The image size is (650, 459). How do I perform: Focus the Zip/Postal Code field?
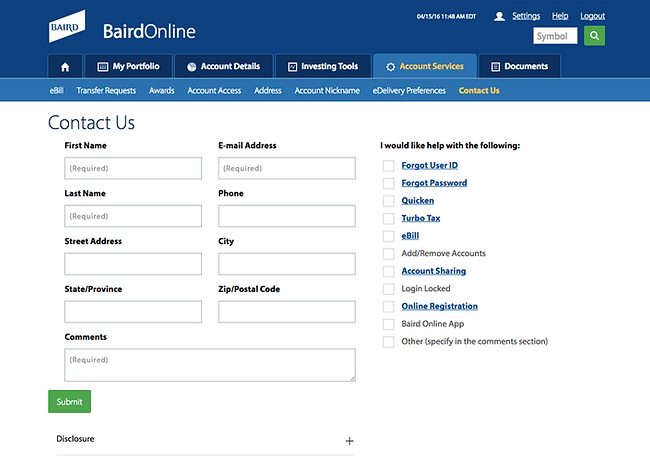pyautogui.click(x=287, y=312)
